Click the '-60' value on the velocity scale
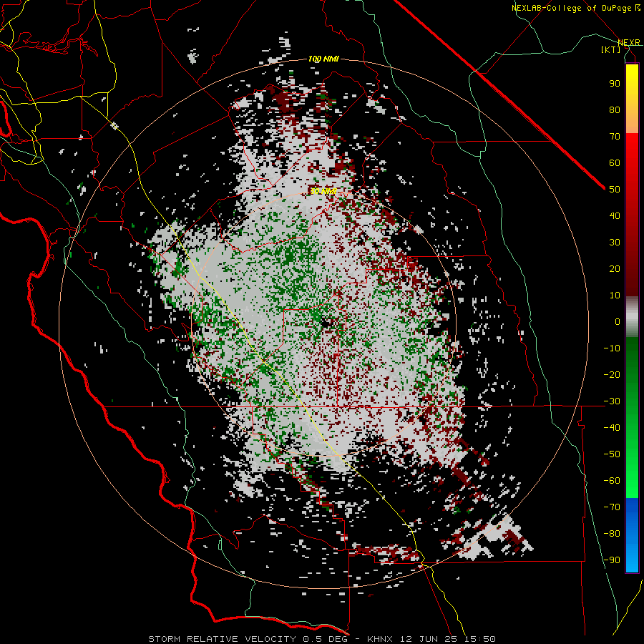This screenshot has width=644, height=644. coord(612,481)
